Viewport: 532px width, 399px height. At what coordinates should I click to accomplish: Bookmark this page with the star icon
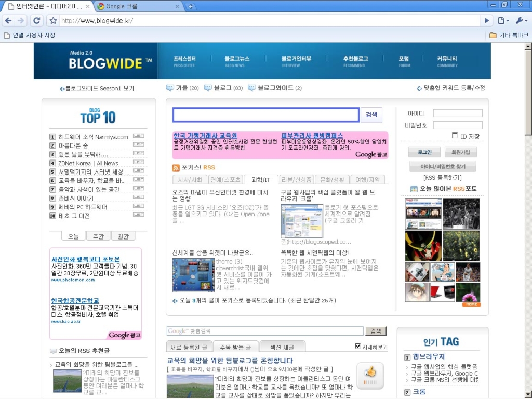click(x=53, y=21)
